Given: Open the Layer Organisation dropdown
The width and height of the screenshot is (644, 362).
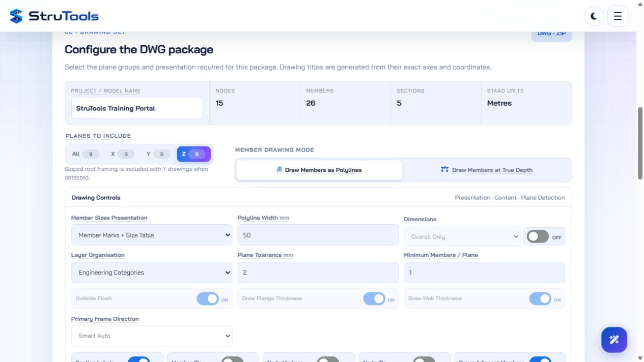Looking at the screenshot, I should tap(152, 273).
